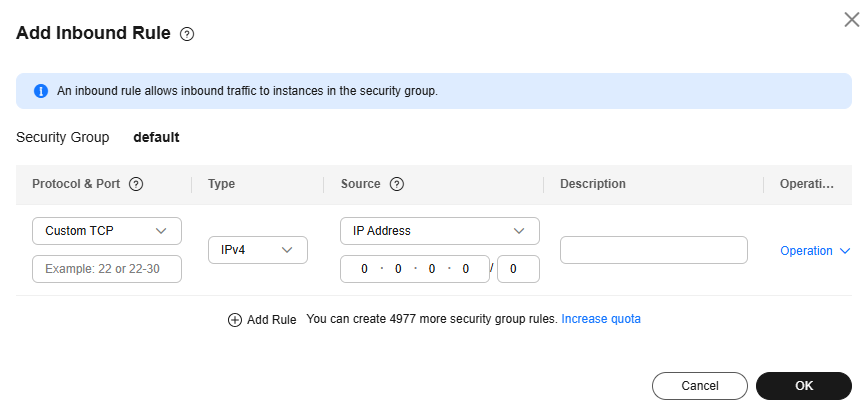This screenshot has width=867, height=410.
Task: Click the Description input field
Action: coord(654,250)
